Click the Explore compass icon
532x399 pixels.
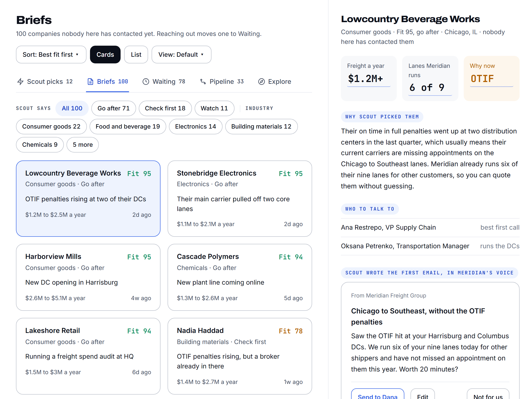(x=261, y=82)
